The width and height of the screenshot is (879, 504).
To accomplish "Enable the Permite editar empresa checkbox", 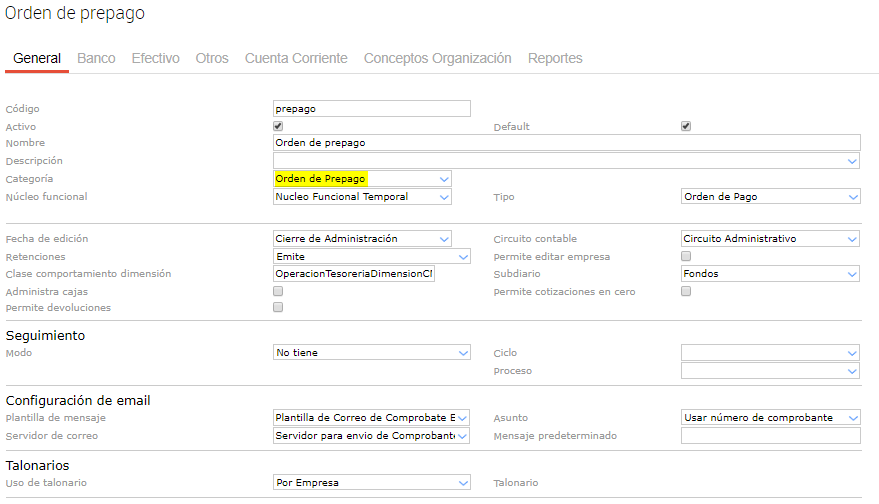I will (686, 256).
